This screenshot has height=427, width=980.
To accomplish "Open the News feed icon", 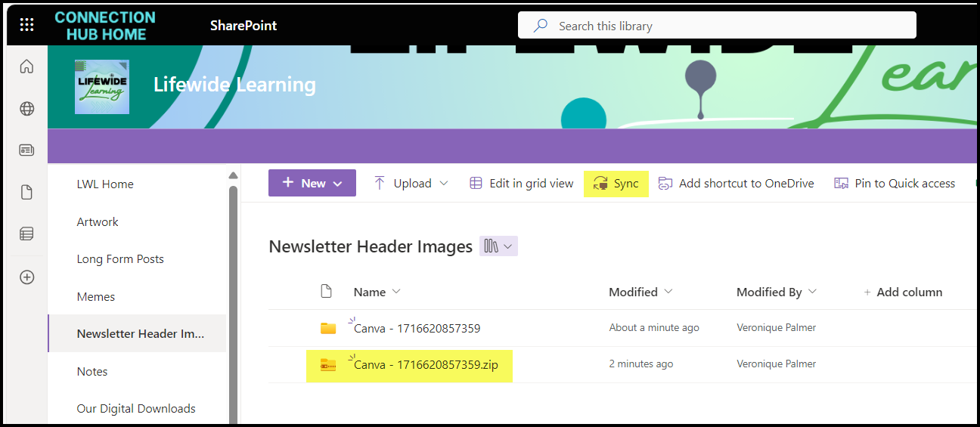I will click(x=26, y=150).
